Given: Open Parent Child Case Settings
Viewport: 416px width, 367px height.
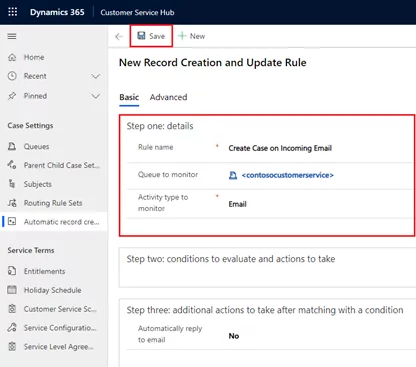Looking at the screenshot, I should [62, 165].
